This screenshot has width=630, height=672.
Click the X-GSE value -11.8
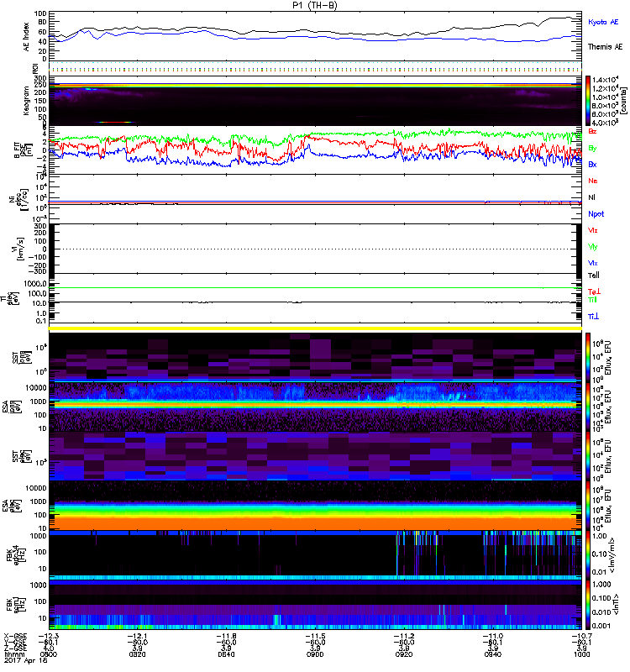click(x=226, y=636)
